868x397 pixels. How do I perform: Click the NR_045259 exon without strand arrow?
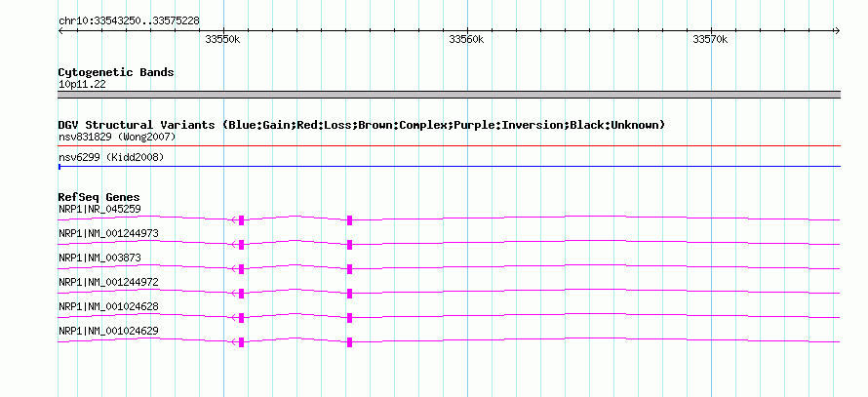click(350, 220)
